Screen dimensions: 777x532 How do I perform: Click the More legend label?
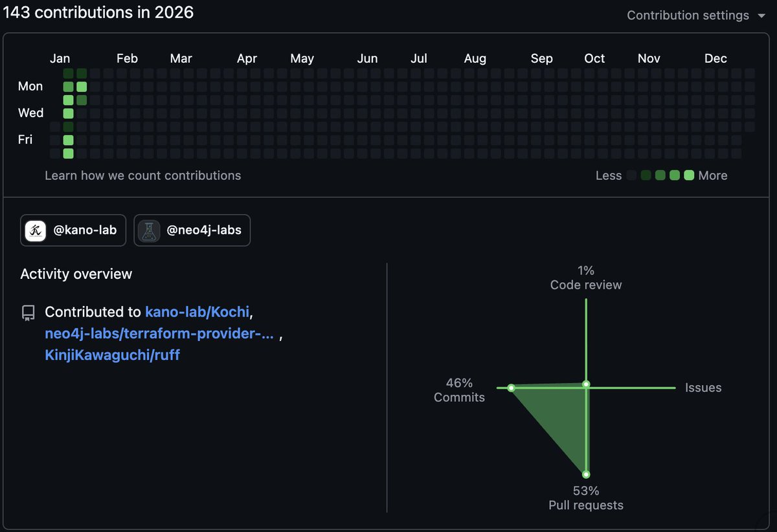(713, 175)
